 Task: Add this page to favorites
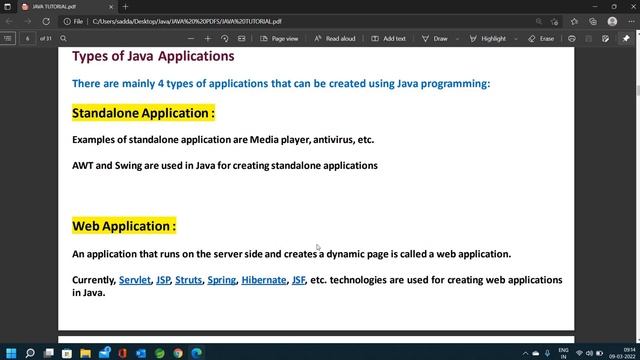pyautogui.click(x=555, y=21)
